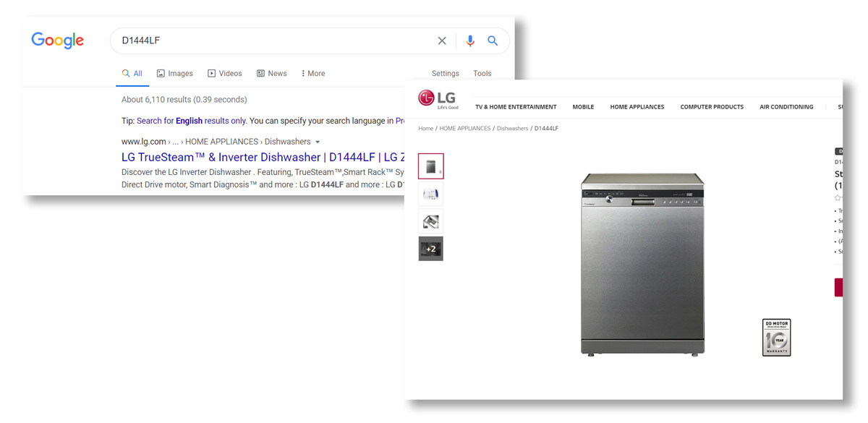Click the voice search microphone icon
Screen dimensions: 868x423
pos(470,41)
